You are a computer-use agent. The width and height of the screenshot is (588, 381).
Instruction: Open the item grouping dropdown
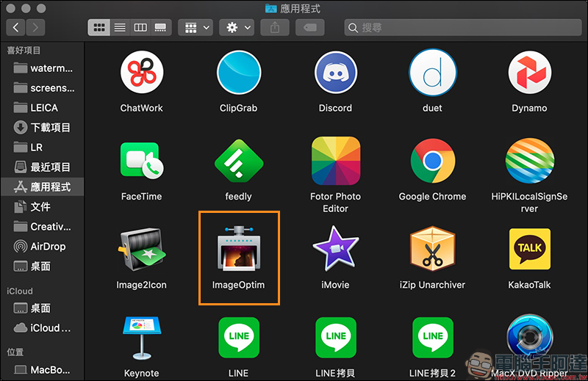(197, 27)
